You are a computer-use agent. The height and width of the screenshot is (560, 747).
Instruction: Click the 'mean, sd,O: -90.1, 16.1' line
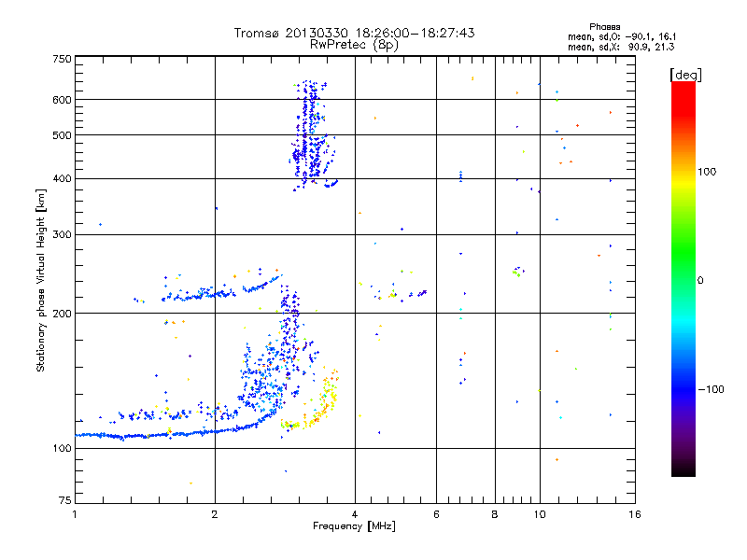622,36
